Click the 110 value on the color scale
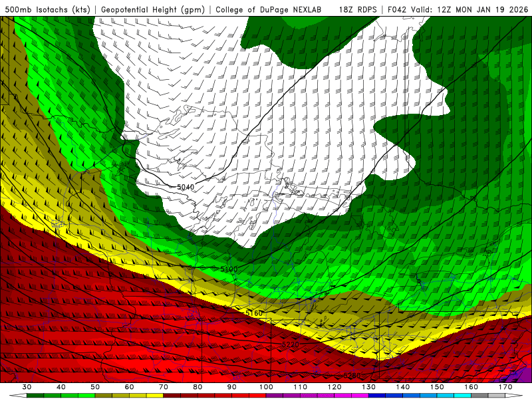This screenshot has height=399, width=532. (301, 387)
